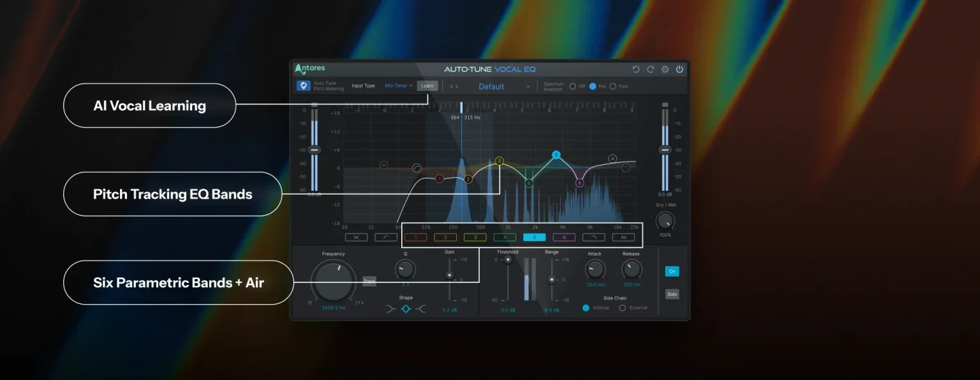Go to next preset arrow
This screenshot has height=380, width=980.
[x=457, y=86]
